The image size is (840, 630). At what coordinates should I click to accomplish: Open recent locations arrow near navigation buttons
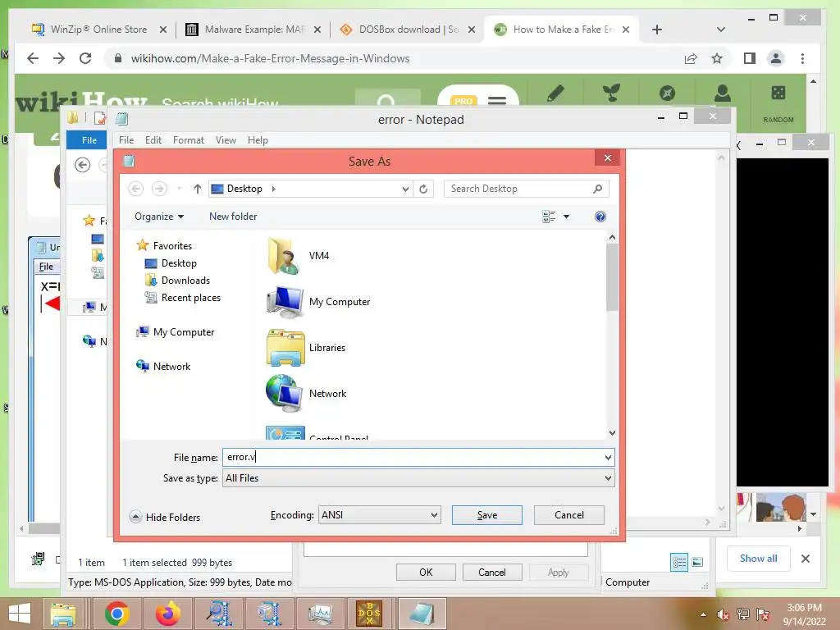pos(180,189)
